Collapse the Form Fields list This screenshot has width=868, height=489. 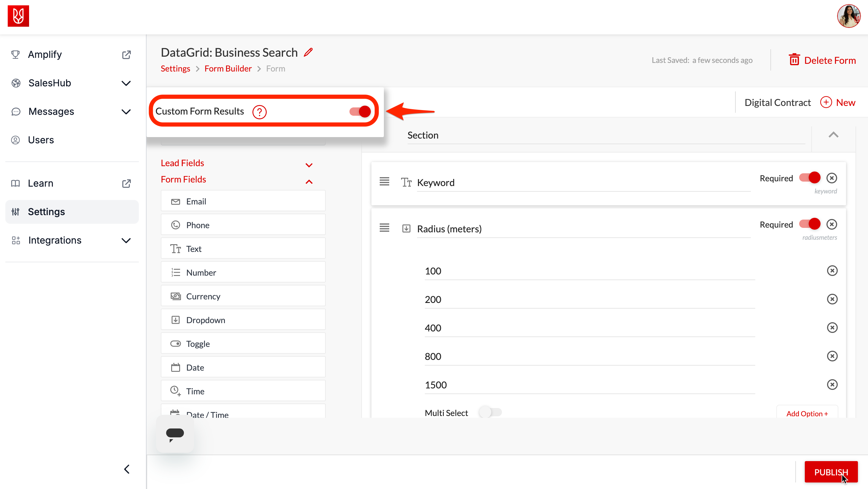pos(309,182)
